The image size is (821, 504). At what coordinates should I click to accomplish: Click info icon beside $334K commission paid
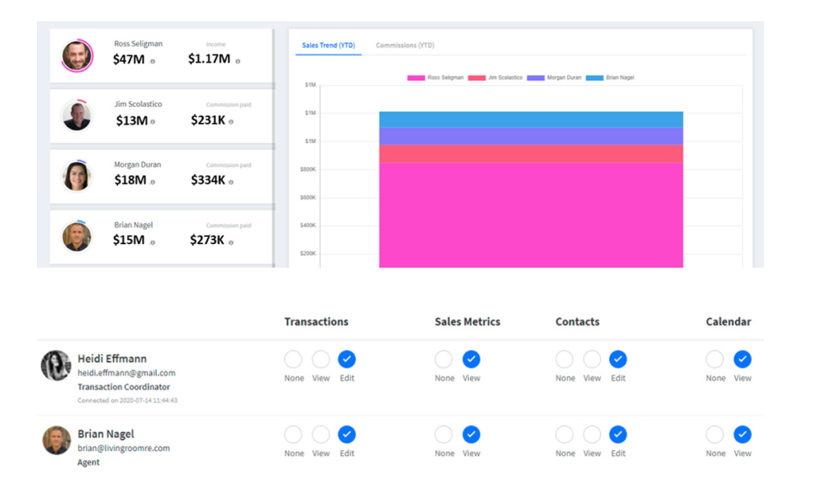click(231, 182)
